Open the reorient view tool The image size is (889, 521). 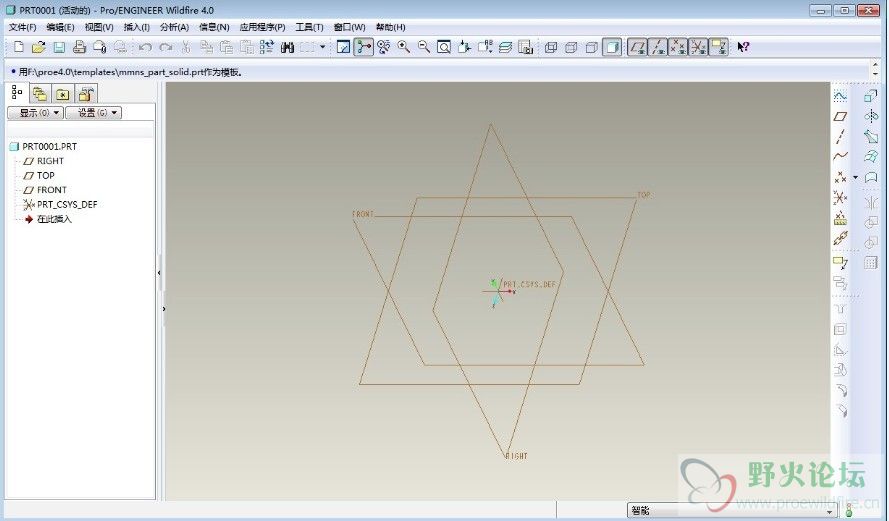click(x=464, y=47)
